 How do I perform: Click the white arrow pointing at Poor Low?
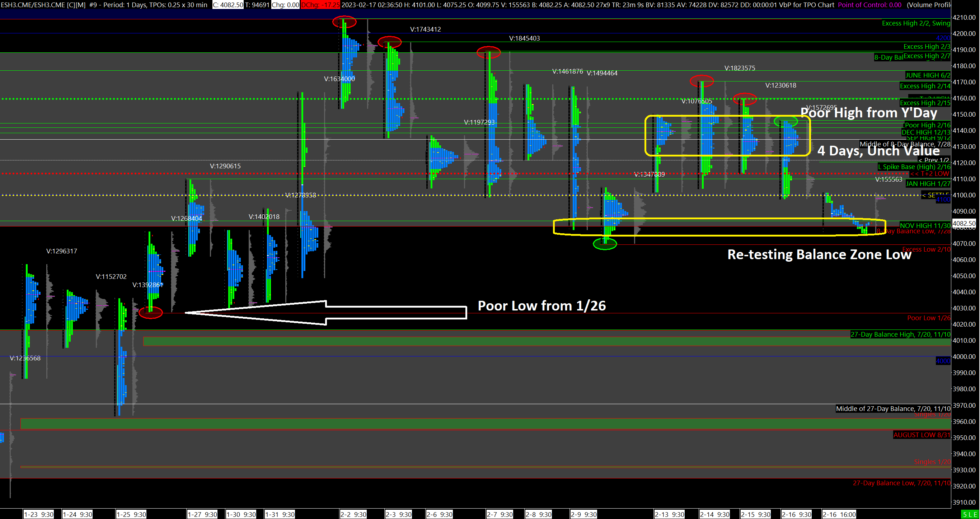(x=326, y=313)
